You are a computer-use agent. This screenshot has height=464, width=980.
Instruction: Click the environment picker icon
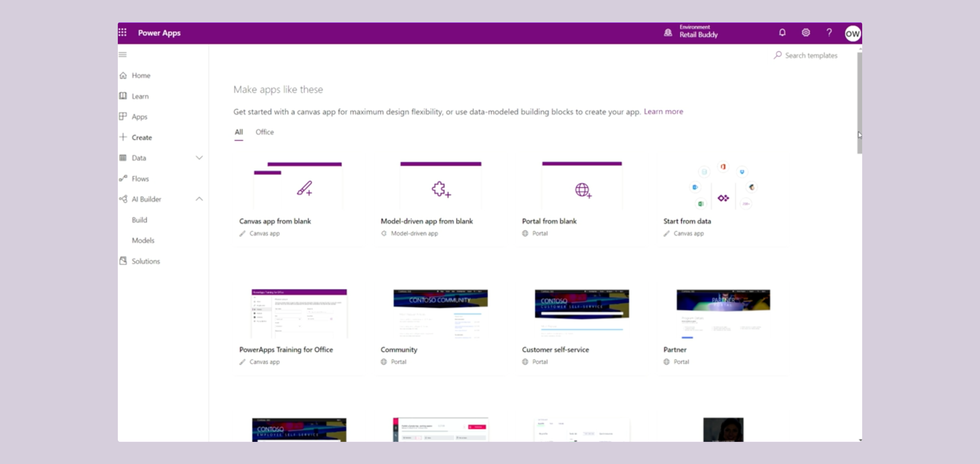pos(668,33)
